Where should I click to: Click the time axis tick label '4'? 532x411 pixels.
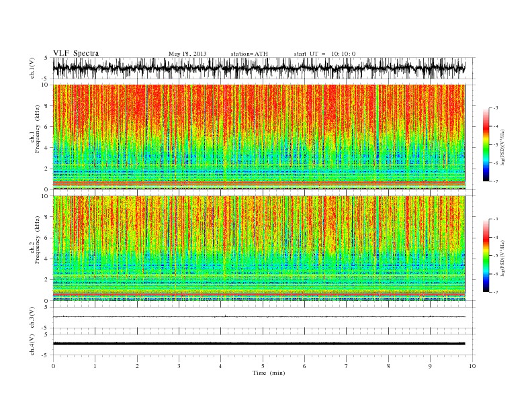(220, 366)
